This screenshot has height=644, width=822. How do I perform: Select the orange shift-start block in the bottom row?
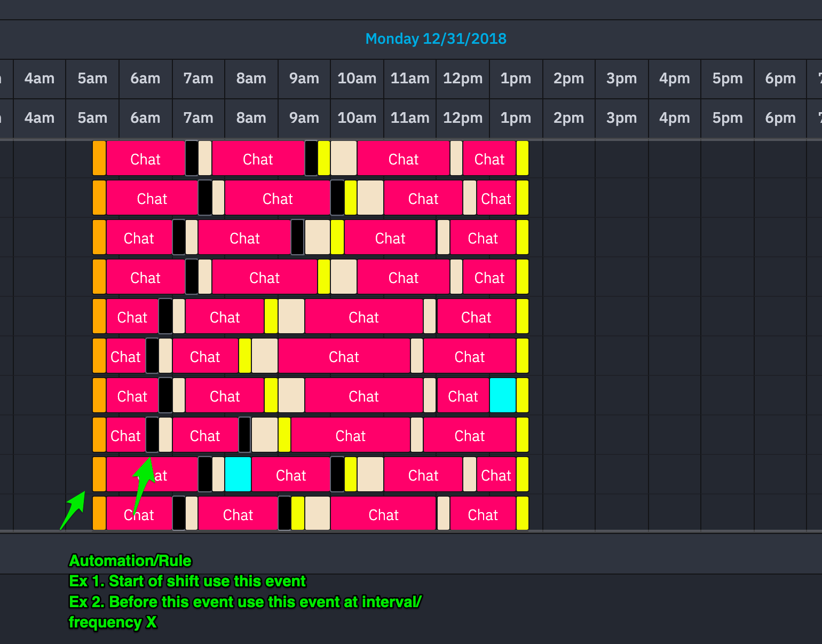coord(99,514)
